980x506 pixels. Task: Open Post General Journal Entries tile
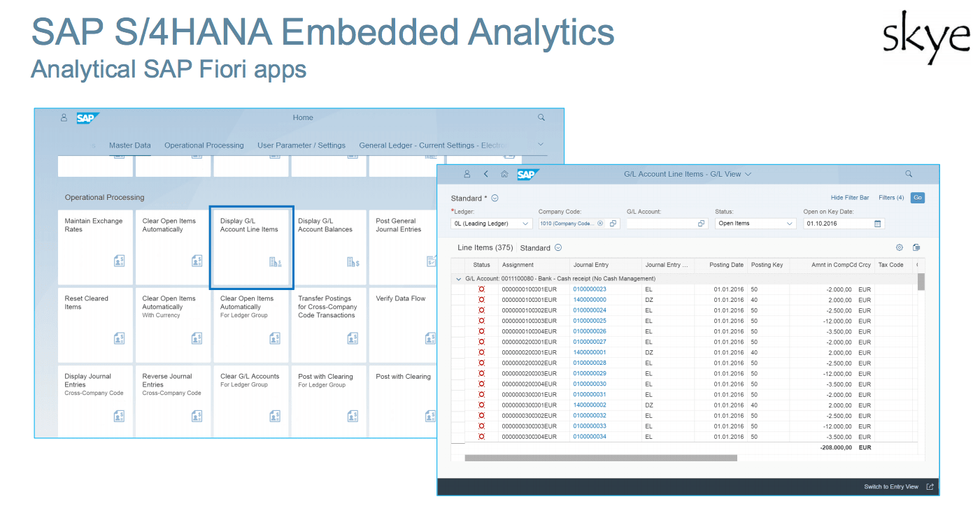click(402, 247)
